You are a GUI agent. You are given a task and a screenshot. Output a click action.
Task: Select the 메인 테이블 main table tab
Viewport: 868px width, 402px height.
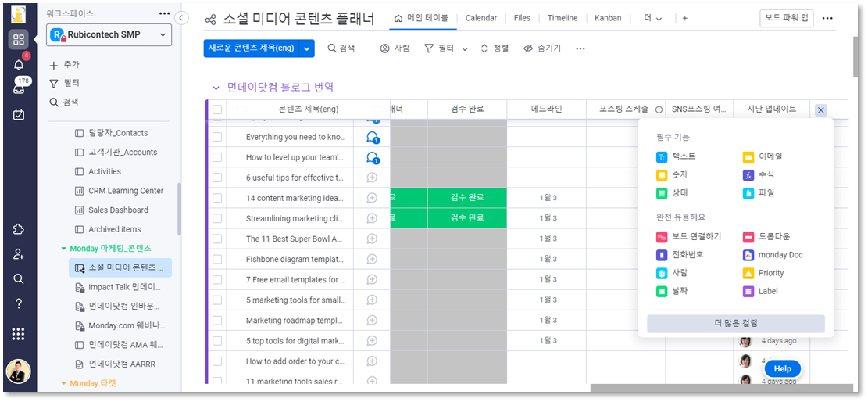423,18
